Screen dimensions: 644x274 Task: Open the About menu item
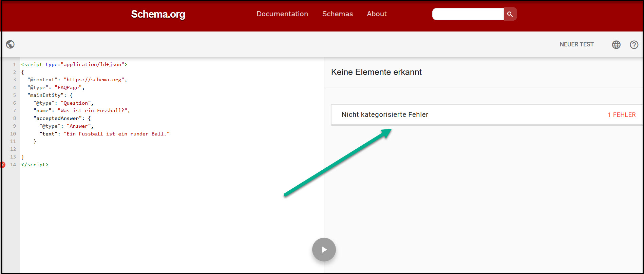click(377, 14)
